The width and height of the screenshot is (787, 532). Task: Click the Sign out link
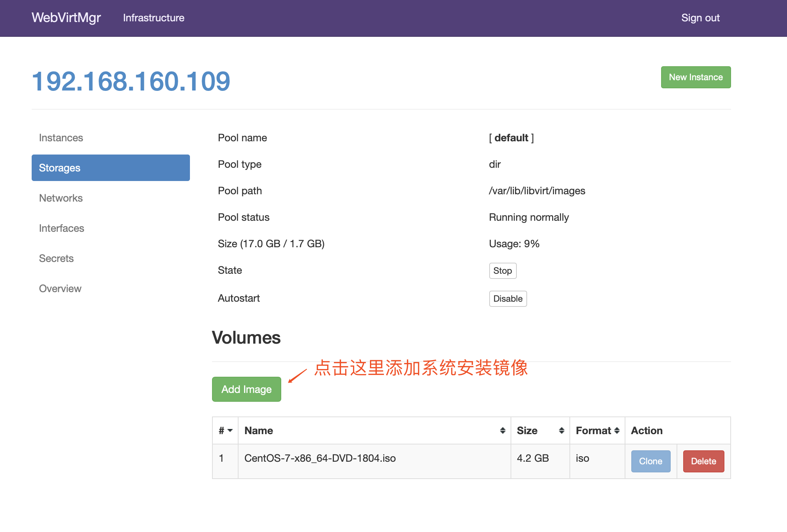pyautogui.click(x=700, y=18)
